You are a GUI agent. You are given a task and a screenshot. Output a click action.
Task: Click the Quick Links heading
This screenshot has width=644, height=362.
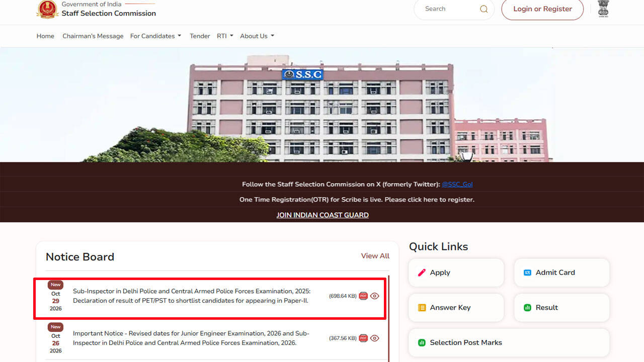(x=439, y=246)
